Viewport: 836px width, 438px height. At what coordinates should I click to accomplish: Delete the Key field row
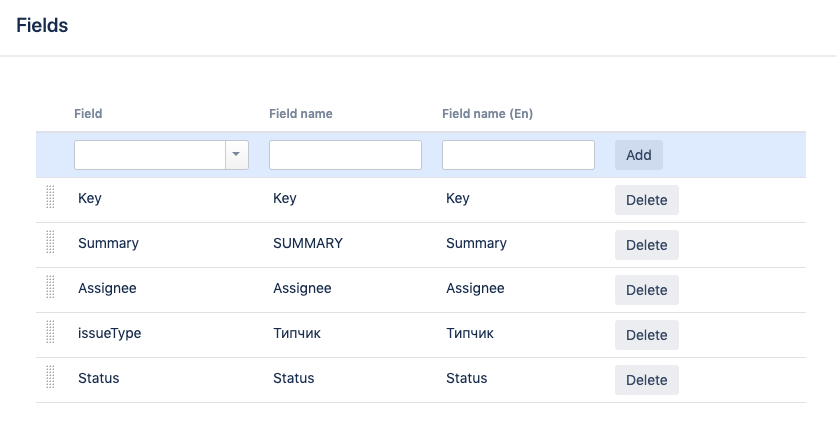[x=646, y=200]
